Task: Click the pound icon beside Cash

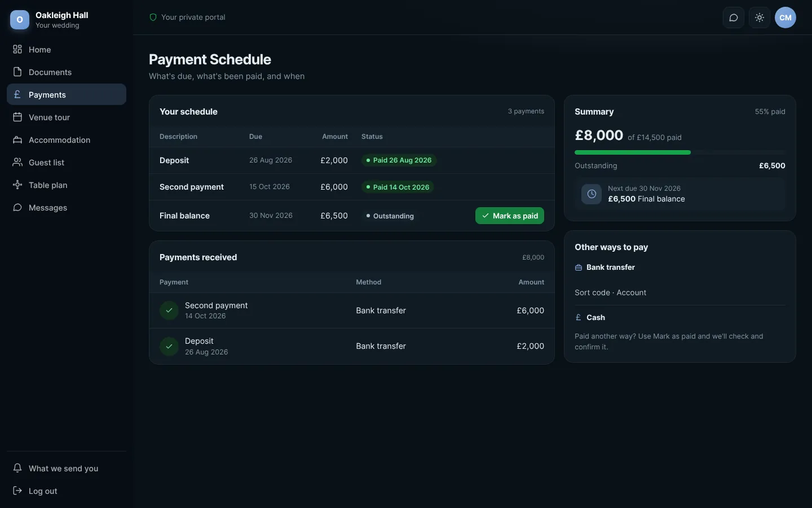Action: (x=579, y=318)
